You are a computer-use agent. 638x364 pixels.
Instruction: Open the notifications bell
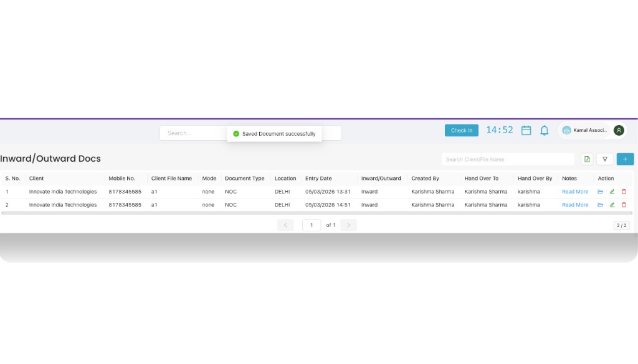click(x=544, y=130)
